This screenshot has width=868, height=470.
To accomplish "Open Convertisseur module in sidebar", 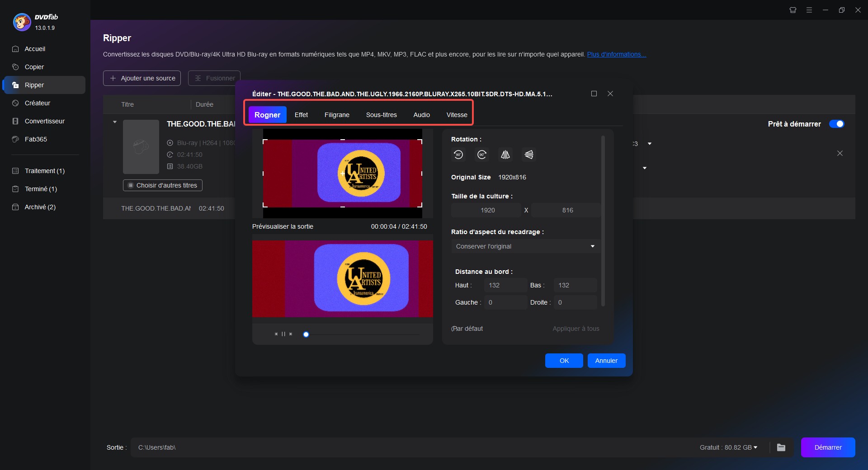I will pos(44,121).
